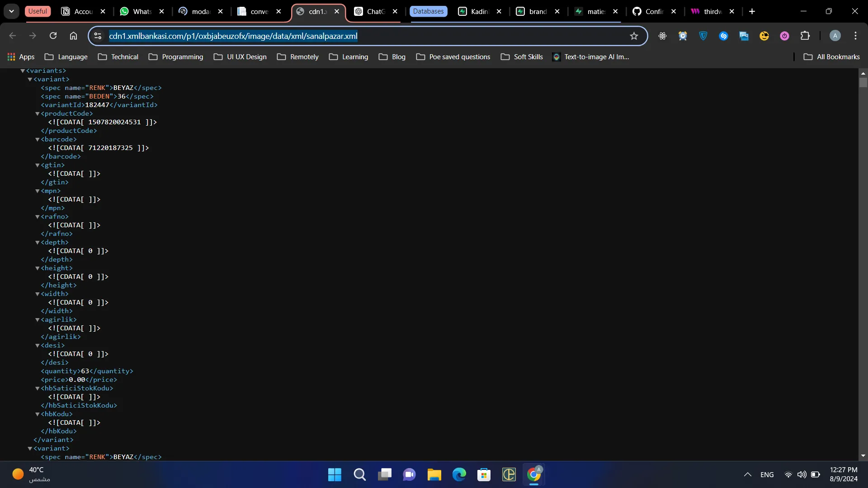
Task: Collapse the hbSaticiStokKodu node
Action: click(38, 389)
